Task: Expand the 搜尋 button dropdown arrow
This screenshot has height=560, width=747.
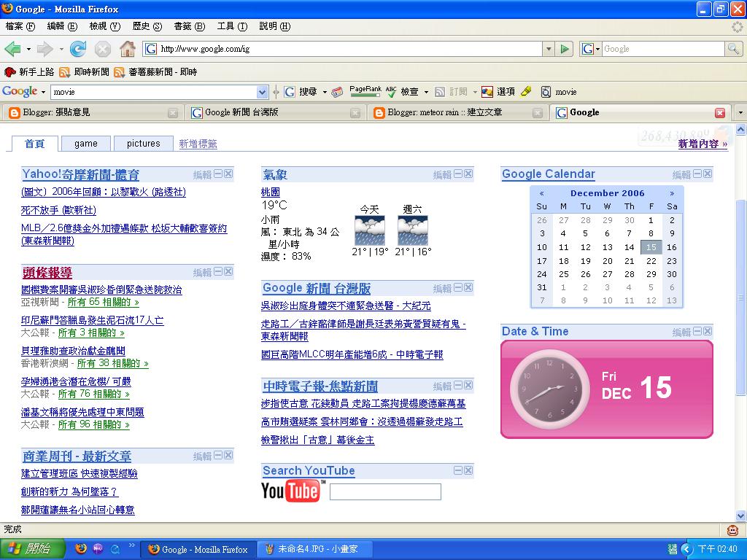Action: (325, 93)
